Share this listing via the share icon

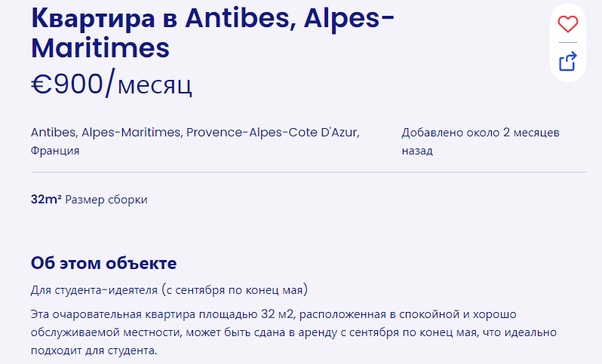pyautogui.click(x=567, y=61)
